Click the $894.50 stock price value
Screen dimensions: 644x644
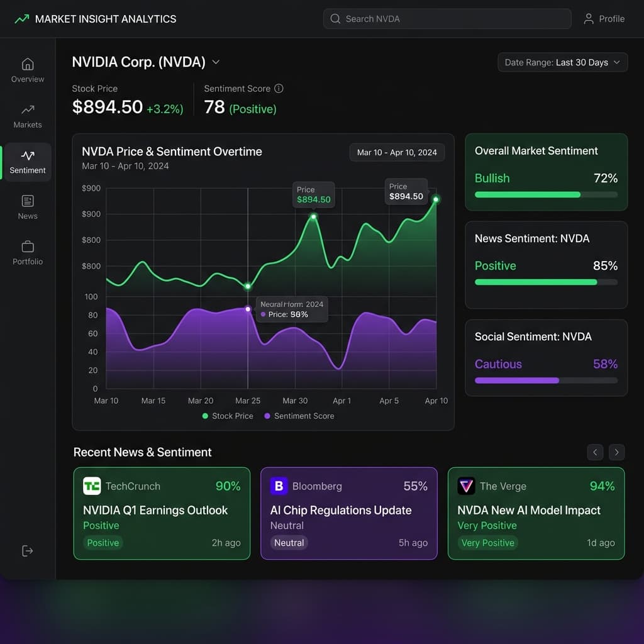point(107,107)
